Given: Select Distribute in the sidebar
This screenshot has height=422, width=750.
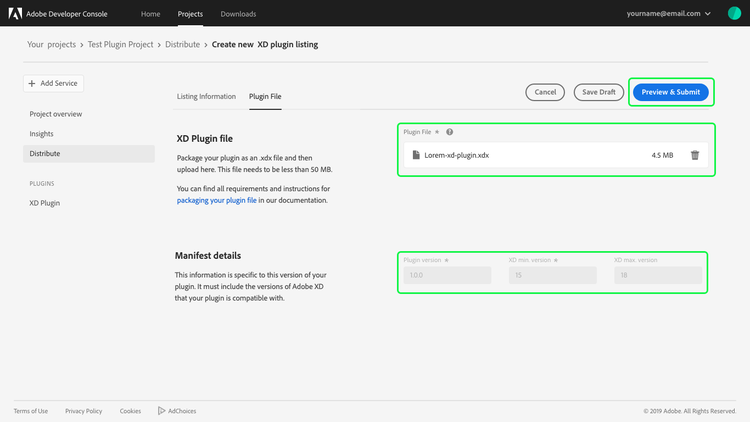Looking at the screenshot, I should (89, 154).
